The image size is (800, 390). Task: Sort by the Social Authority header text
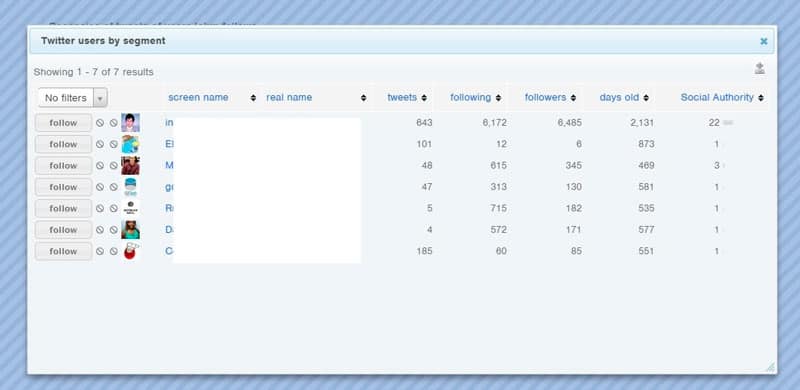[x=717, y=98]
